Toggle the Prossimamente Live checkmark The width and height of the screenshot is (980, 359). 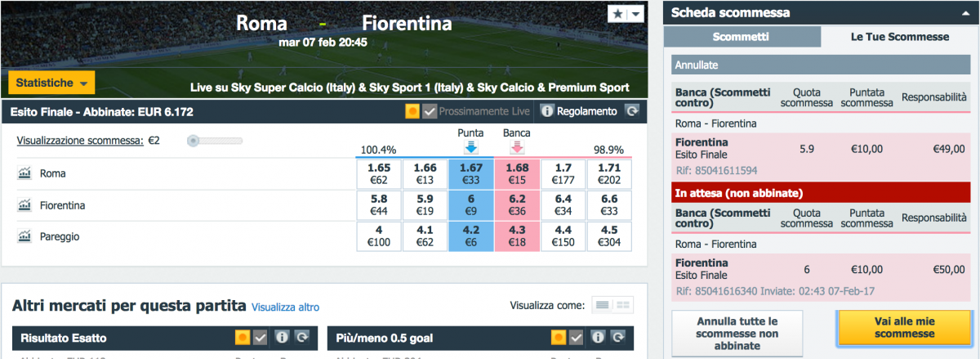[430, 111]
